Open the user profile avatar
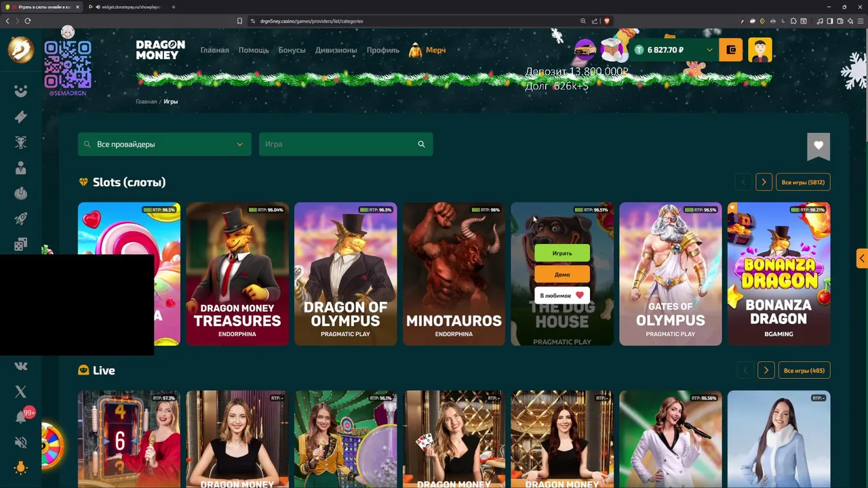Viewport: 868px width, 488px height. pos(760,49)
